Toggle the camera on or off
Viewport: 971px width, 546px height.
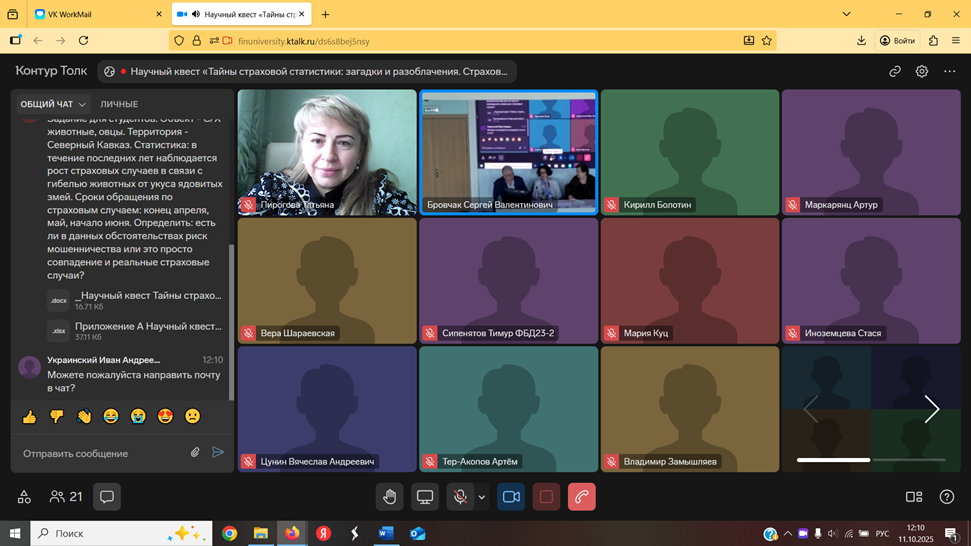511,497
